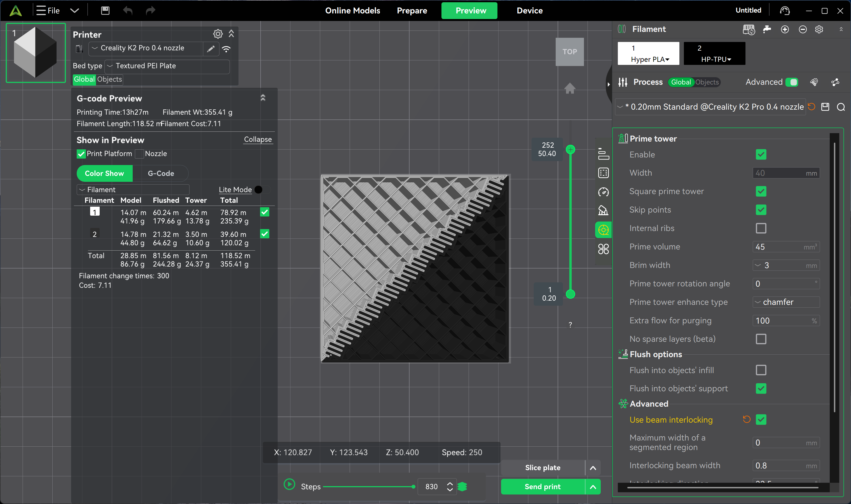Click the TOP view cube face
Image resolution: width=851 pixels, height=504 pixels.
point(570,52)
